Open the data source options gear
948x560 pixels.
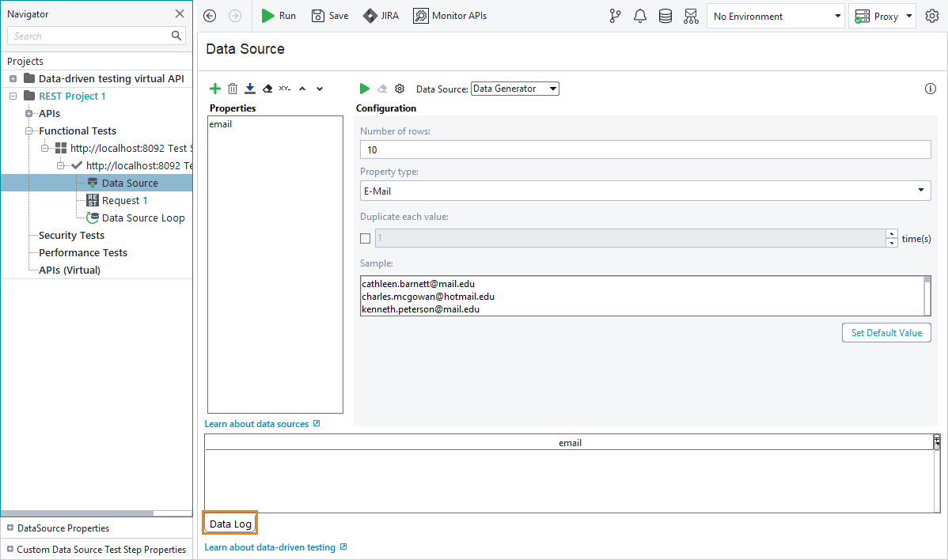pyautogui.click(x=399, y=89)
